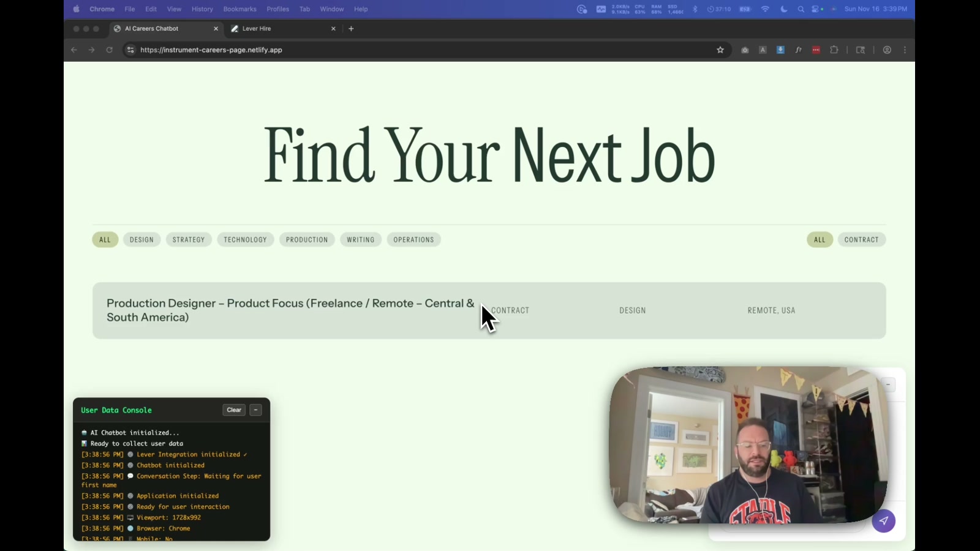This screenshot has width=980, height=551.
Task: Open a new browser tab
Action: [x=351, y=29]
